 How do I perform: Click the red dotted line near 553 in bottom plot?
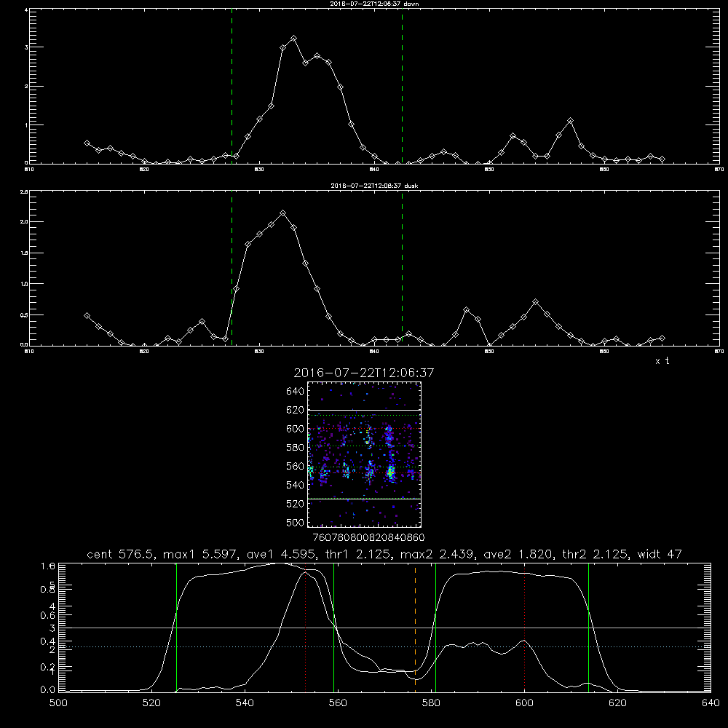click(305, 627)
